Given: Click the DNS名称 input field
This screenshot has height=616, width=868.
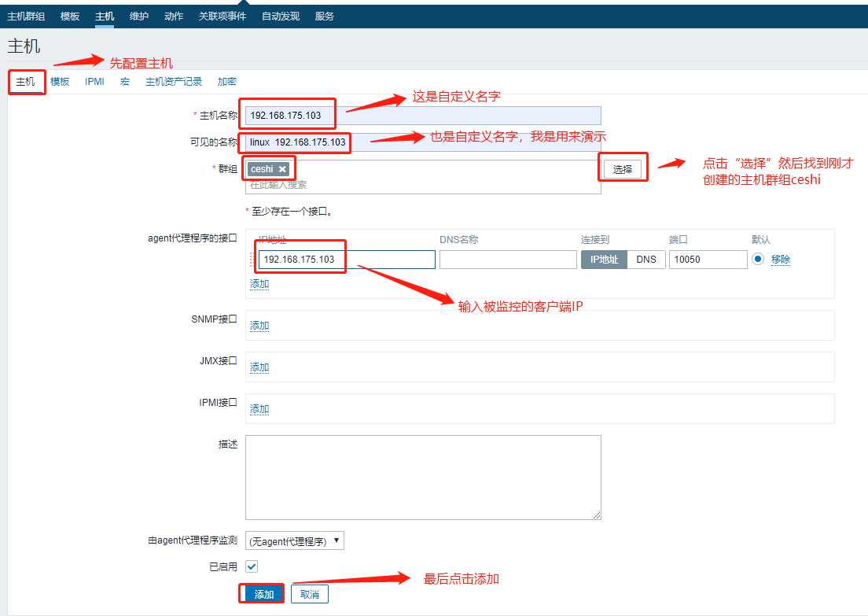Looking at the screenshot, I should point(508,260).
